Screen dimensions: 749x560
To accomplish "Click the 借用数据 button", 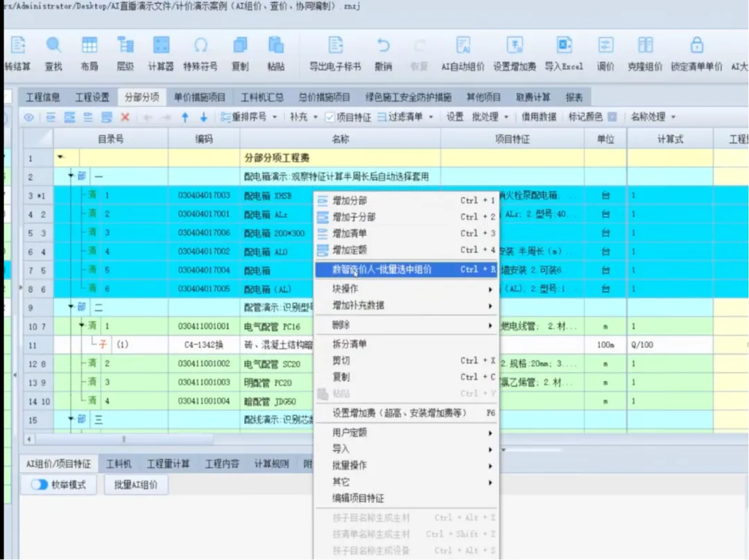I will [x=538, y=117].
